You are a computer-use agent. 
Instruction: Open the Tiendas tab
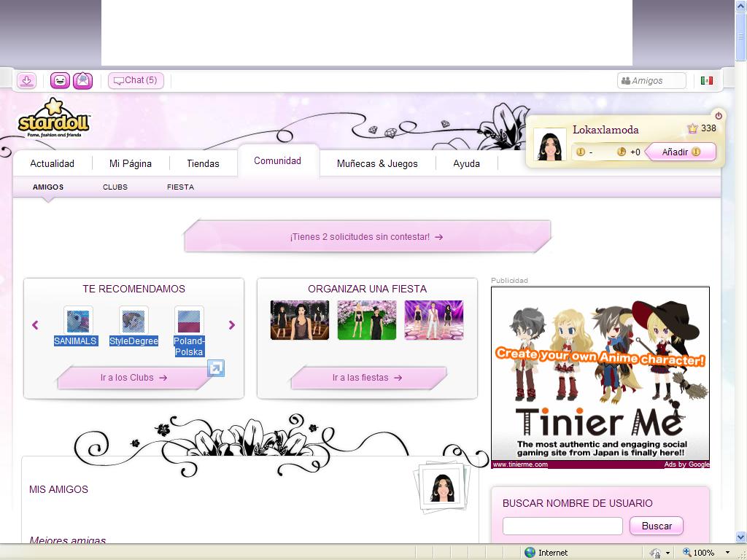tap(203, 163)
